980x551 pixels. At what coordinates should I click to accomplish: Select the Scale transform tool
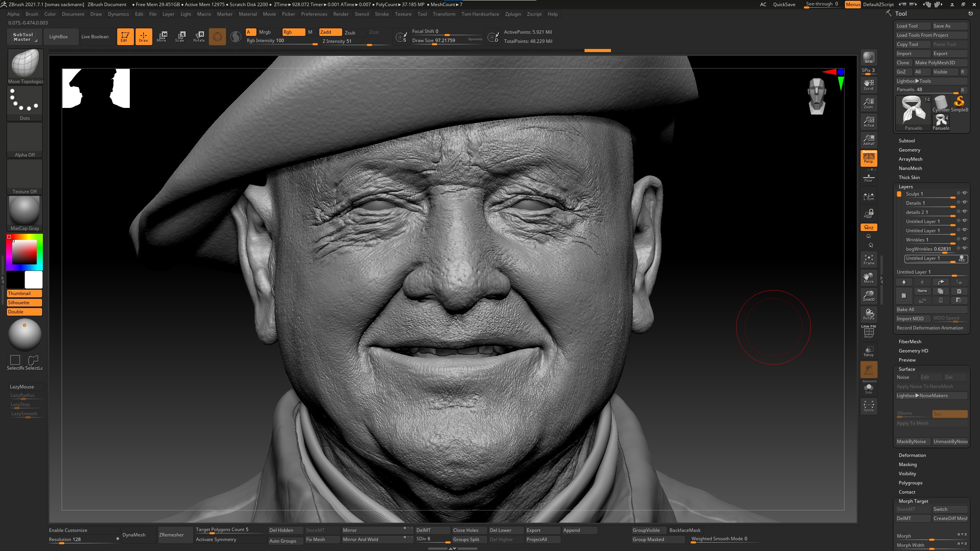180,37
